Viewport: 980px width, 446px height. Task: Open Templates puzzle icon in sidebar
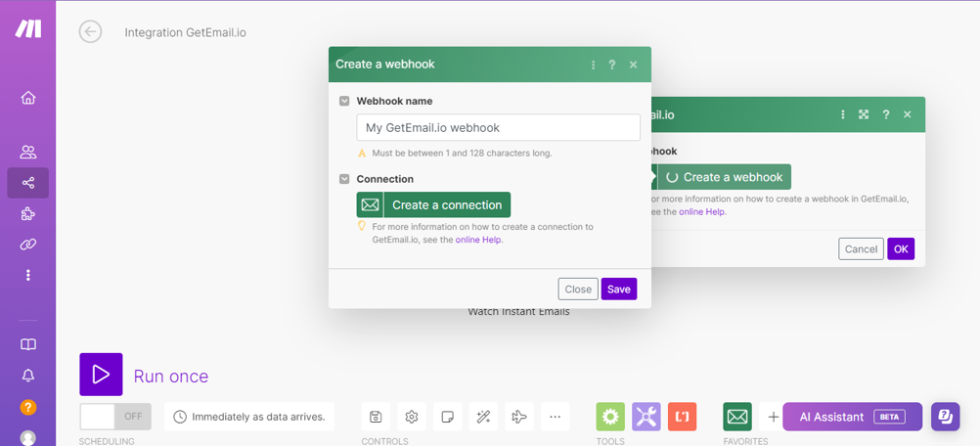pyautogui.click(x=28, y=214)
